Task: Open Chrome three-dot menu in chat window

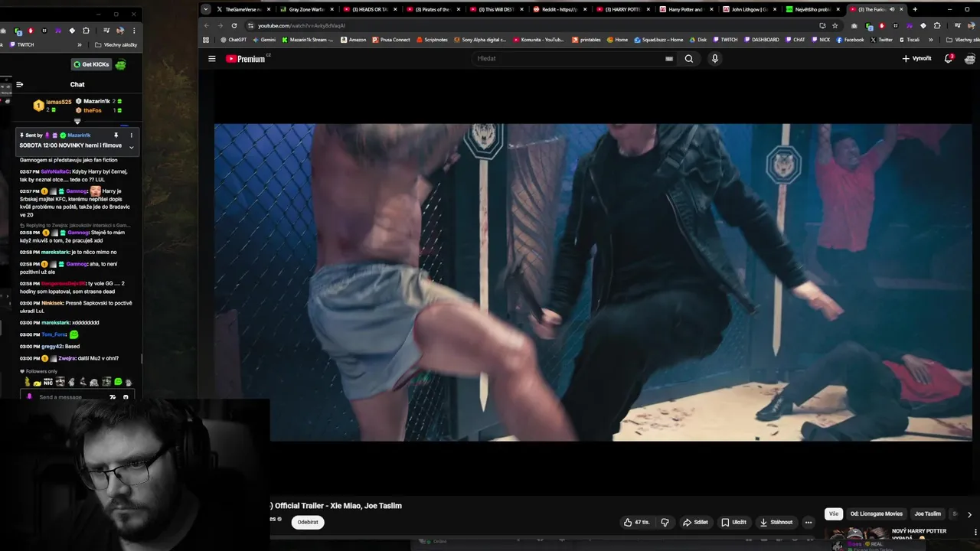Action: tap(134, 31)
